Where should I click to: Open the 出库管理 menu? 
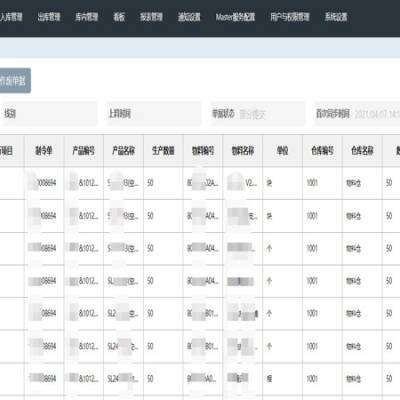tap(49, 17)
